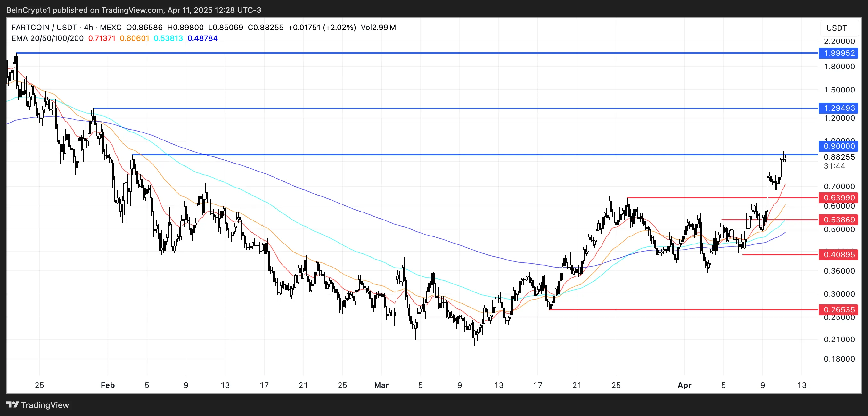Open the EMA 20/50/100/200 indicator legend
This screenshot has height=416, width=868.
[x=47, y=38]
